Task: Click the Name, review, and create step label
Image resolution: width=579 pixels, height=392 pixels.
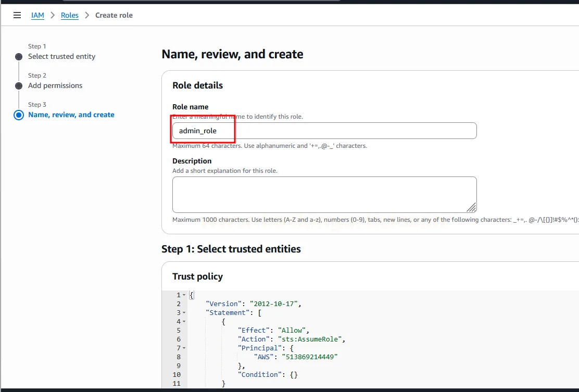Action: [x=71, y=115]
